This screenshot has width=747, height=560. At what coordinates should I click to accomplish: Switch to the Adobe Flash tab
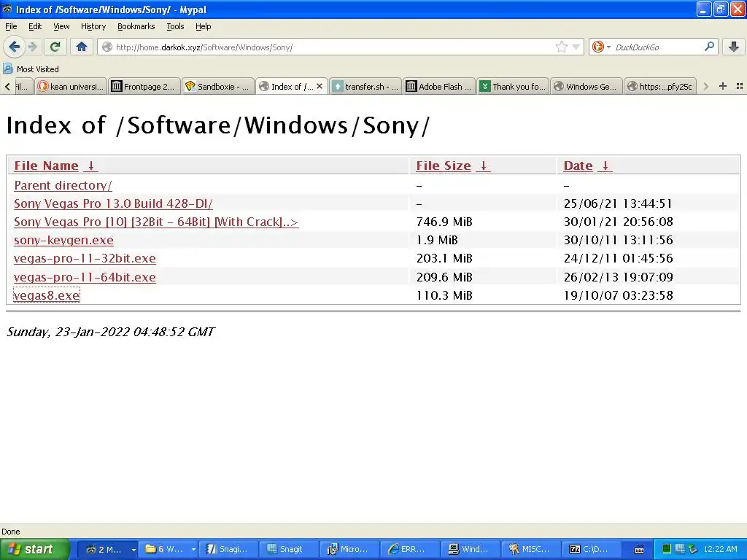tap(438, 86)
